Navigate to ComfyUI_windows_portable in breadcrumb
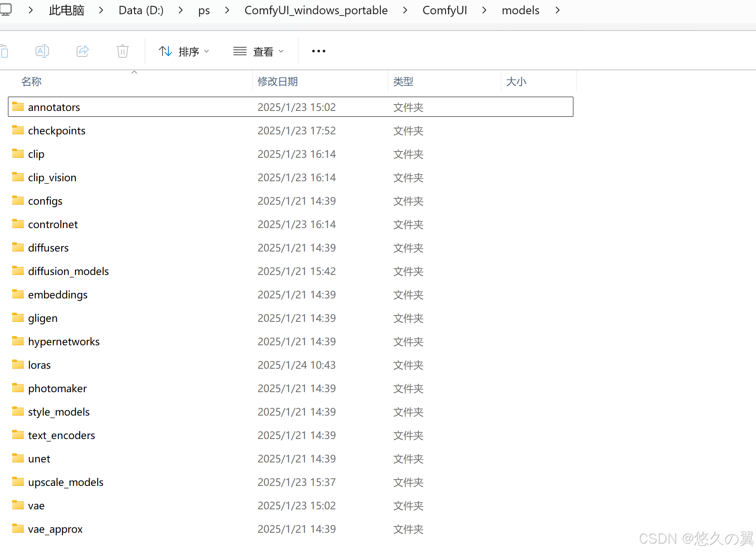Image resolution: width=756 pixels, height=552 pixels. (x=316, y=10)
